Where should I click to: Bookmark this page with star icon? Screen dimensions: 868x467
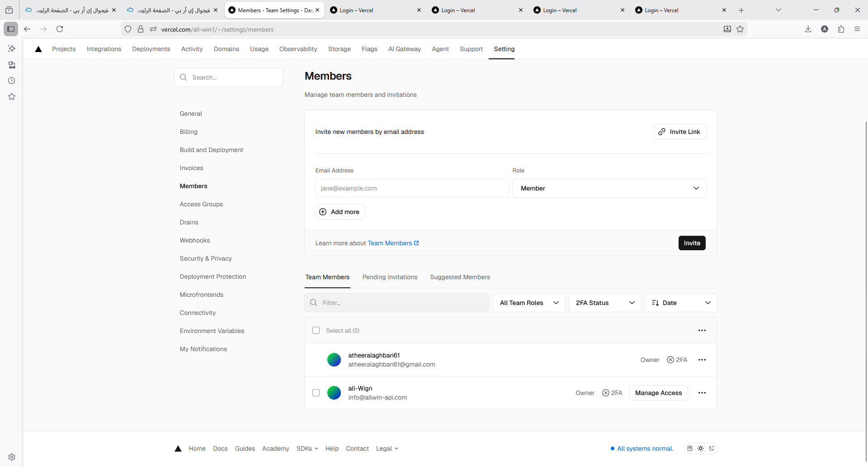click(740, 29)
